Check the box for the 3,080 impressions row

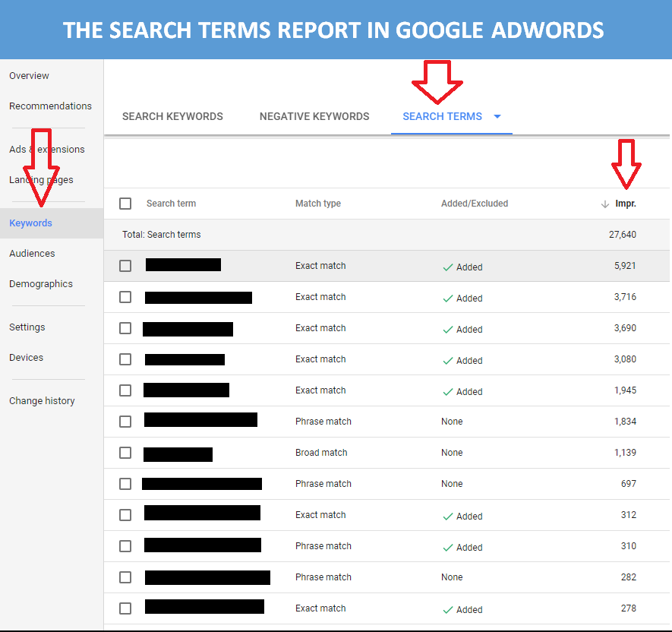click(x=125, y=359)
